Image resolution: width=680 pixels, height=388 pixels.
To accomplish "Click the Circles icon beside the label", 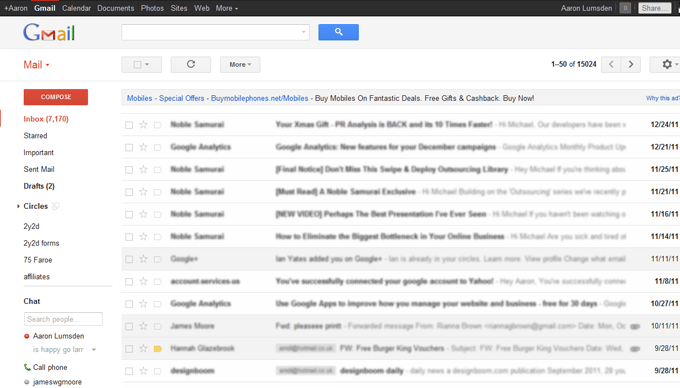I will click(56, 206).
